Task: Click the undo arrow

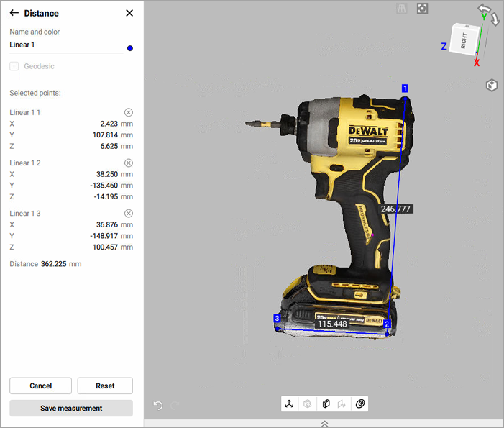Action: (158, 405)
